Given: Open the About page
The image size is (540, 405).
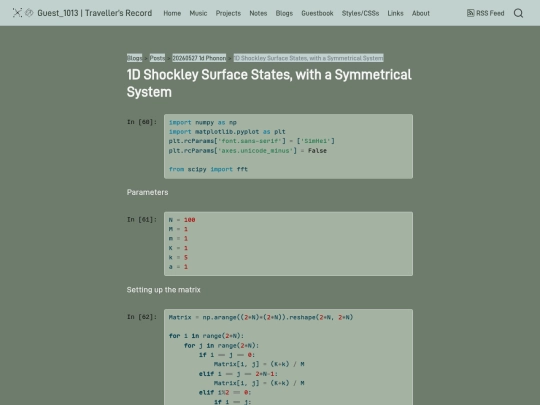Looking at the screenshot, I should 421,13.
